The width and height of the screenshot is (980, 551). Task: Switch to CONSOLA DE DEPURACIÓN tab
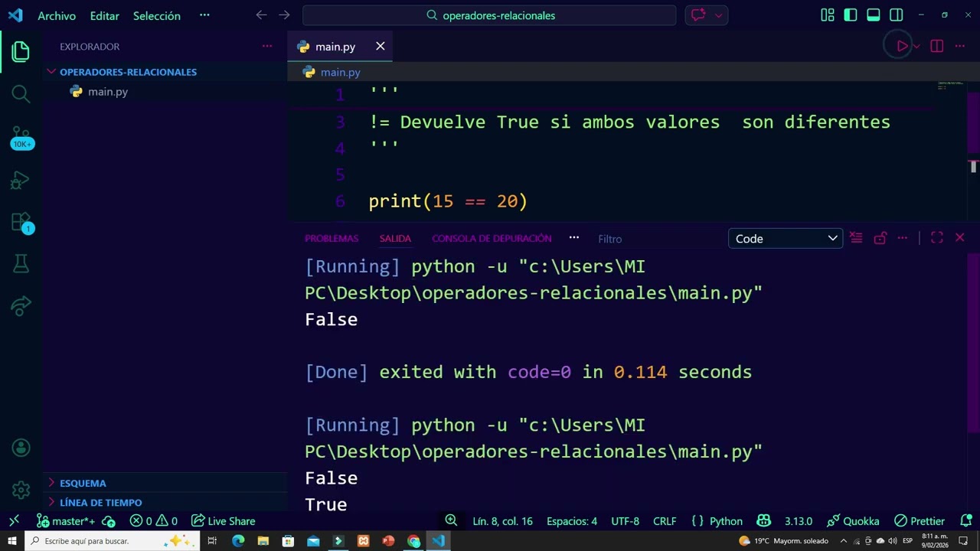tap(492, 239)
